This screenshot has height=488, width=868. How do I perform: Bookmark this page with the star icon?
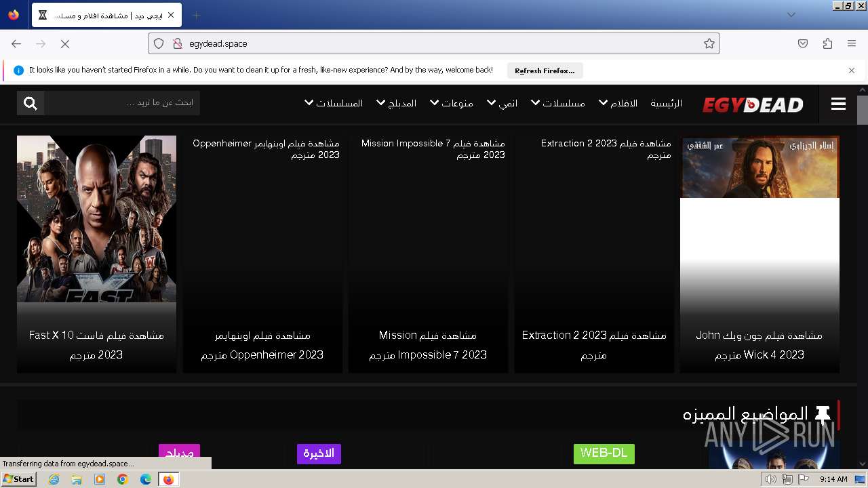pos(709,43)
